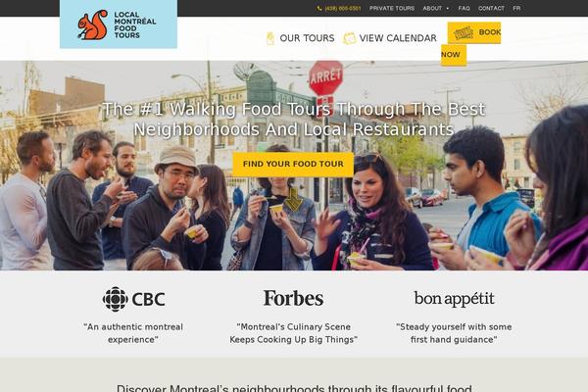Open the Our Tours menu item
Image resolution: width=588 pixels, height=392 pixels.
[307, 38]
